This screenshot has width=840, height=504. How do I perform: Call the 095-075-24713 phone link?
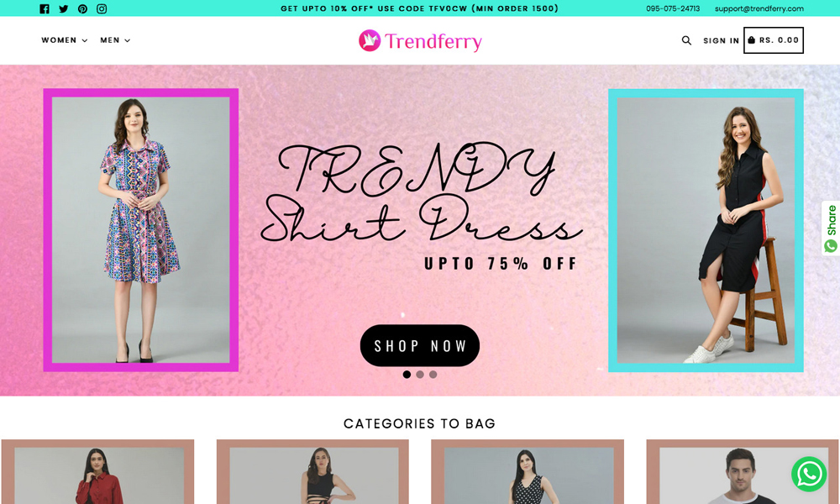[x=673, y=8]
